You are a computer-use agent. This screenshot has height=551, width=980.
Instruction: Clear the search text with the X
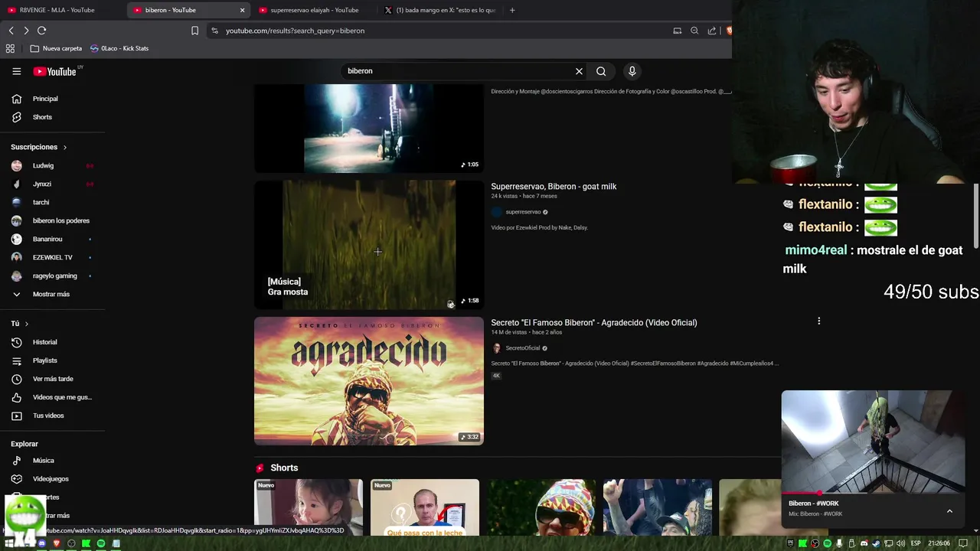coord(579,71)
